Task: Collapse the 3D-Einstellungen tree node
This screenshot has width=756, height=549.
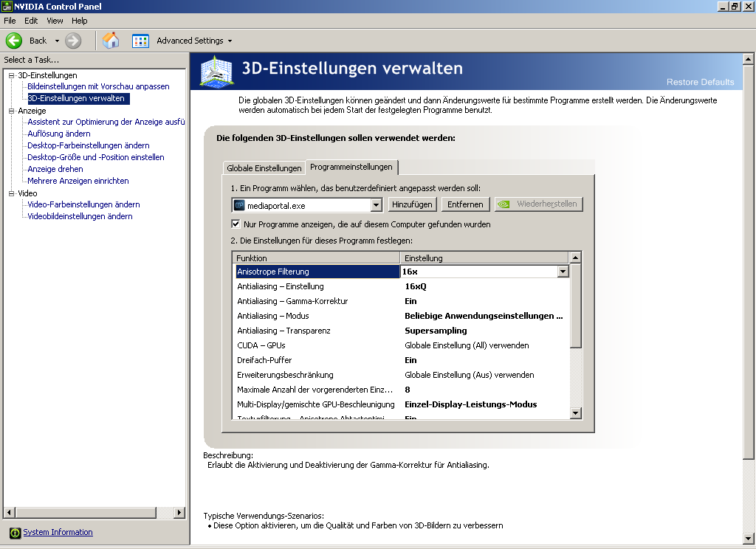Action: (11, 75)
